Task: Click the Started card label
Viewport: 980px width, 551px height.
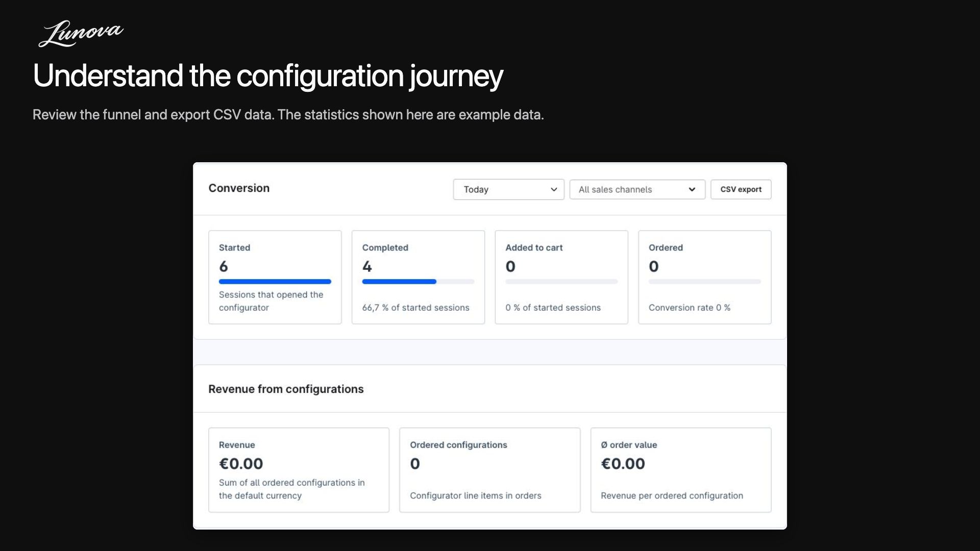Action: [x=234, y=247]
